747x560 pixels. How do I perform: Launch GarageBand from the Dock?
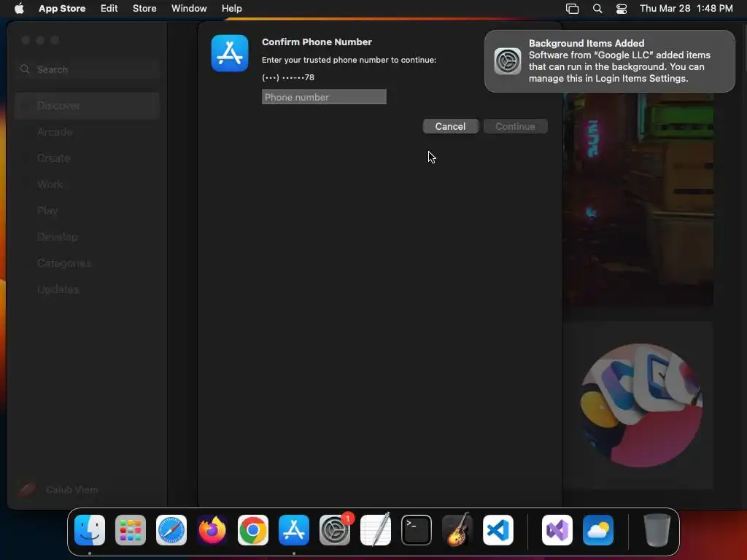click(x=457, y=530)
